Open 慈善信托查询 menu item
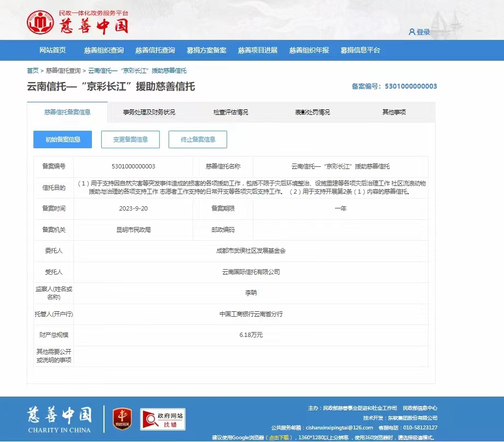 tap(155, 50)
